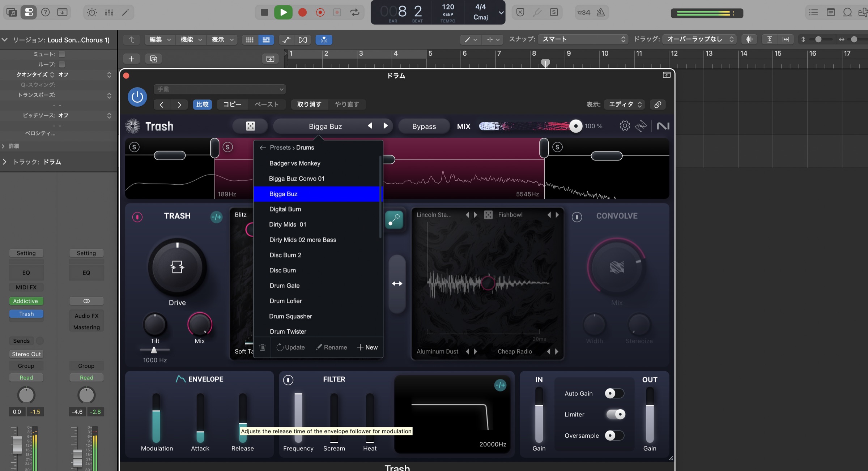
Task: Click the duplicate track icon
Action: pos(153,59)
